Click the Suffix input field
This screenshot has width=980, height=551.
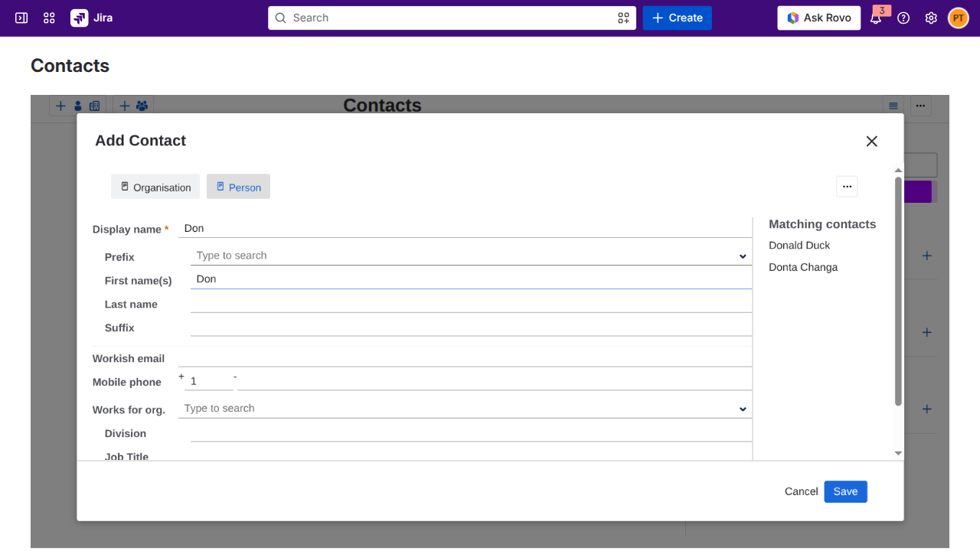click(471, 327)
